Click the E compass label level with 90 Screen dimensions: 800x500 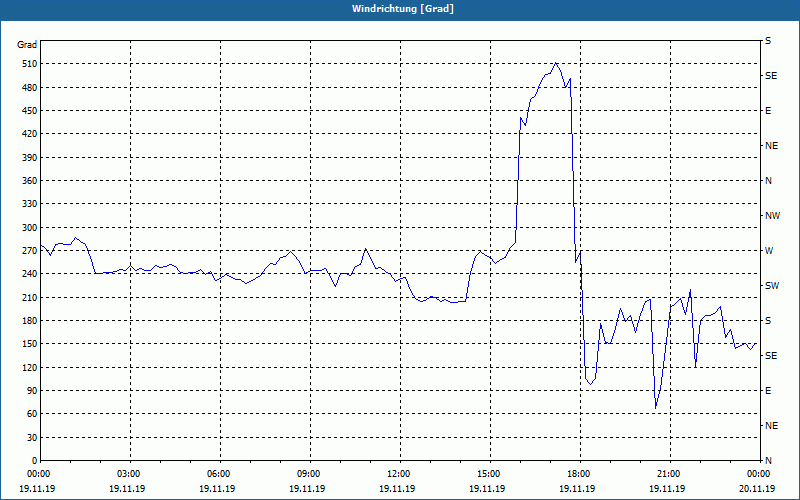point(768,391)
